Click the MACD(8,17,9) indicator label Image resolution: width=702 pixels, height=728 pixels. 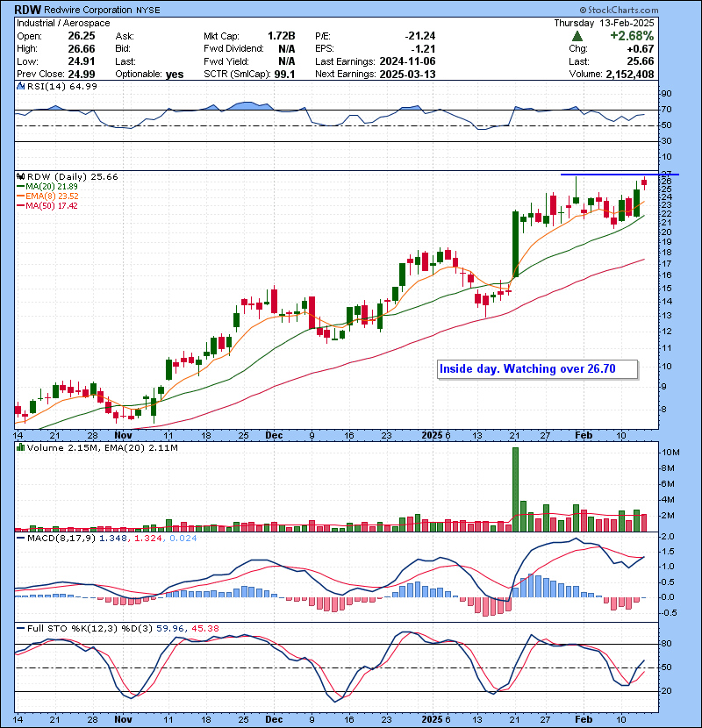point(61,539)
